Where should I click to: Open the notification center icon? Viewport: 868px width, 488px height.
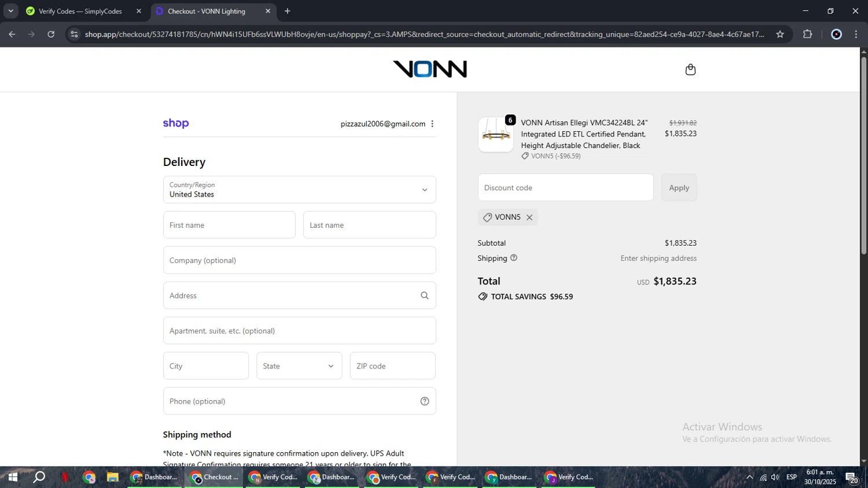[x=852, y=478]
